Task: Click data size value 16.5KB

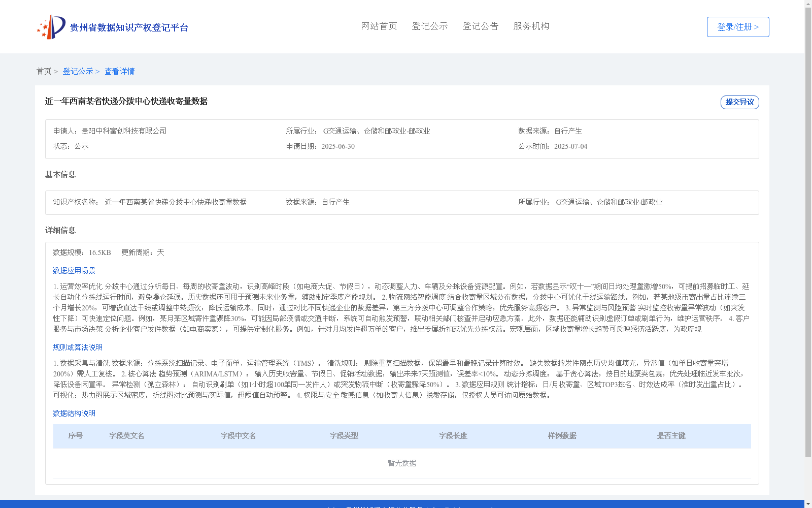Action: coord(100,252)
